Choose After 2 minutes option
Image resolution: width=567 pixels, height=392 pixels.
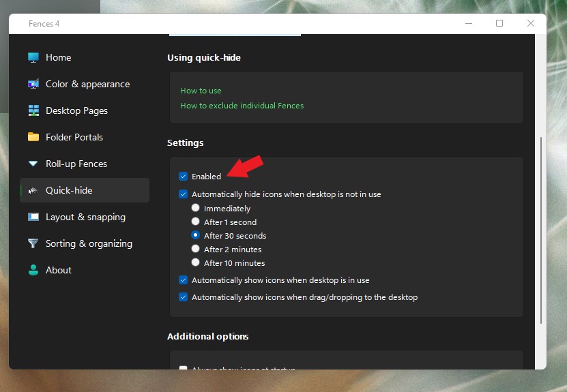coord(195,249)
